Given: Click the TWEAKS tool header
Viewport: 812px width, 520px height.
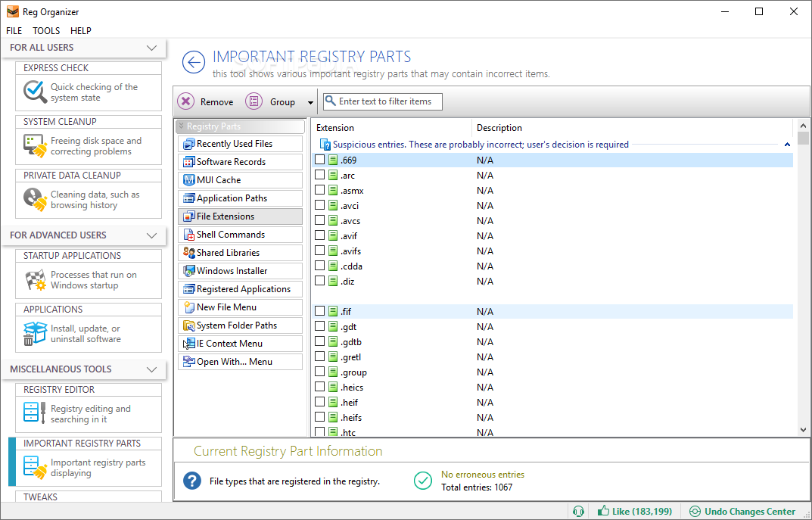Looking at the screenshot, I should pos(89,497).
